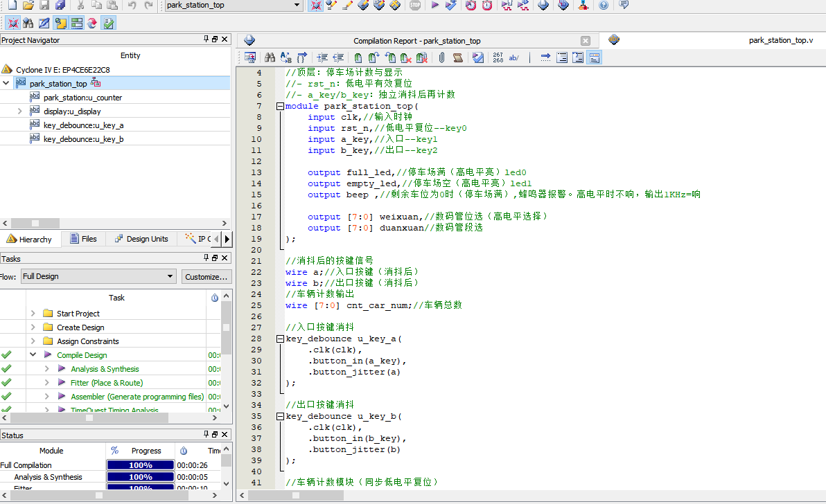This screenshot has width=826, height=504.
Task: Select key_debounce:u_key_a entity
Action: click(x=83, y=125)
